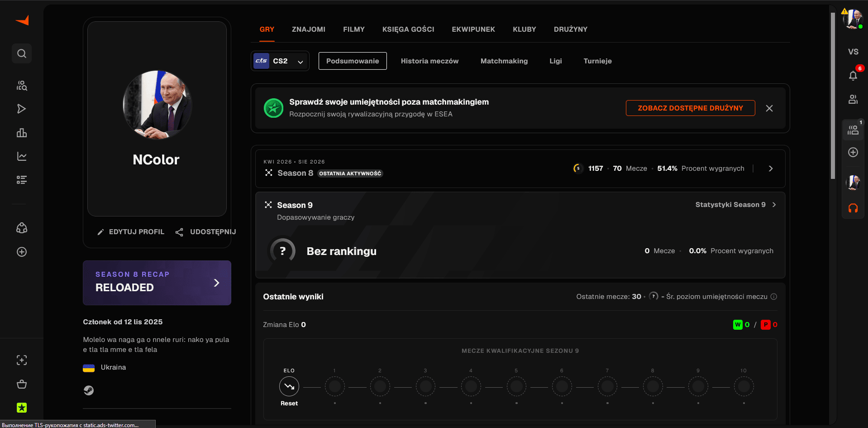Viewport: 868px width, 428px height.
Task: Select the GRY tab
Action: (267, 29)
